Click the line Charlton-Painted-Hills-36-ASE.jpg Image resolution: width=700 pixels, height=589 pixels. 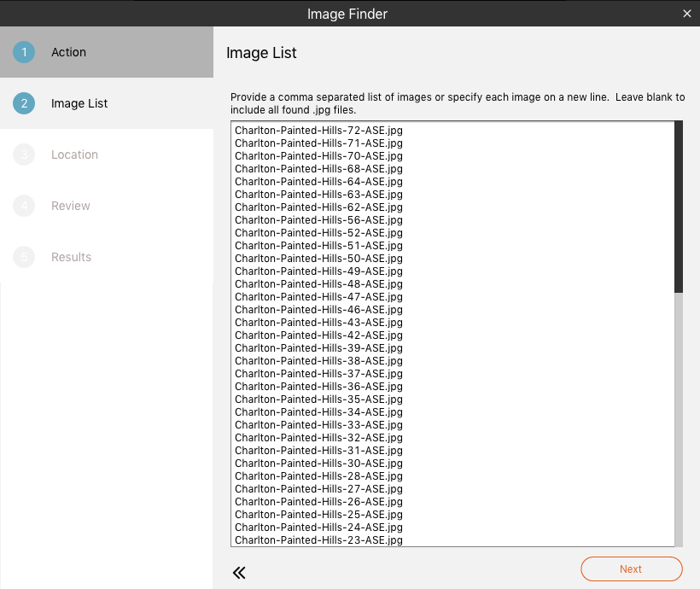[318, 387]
